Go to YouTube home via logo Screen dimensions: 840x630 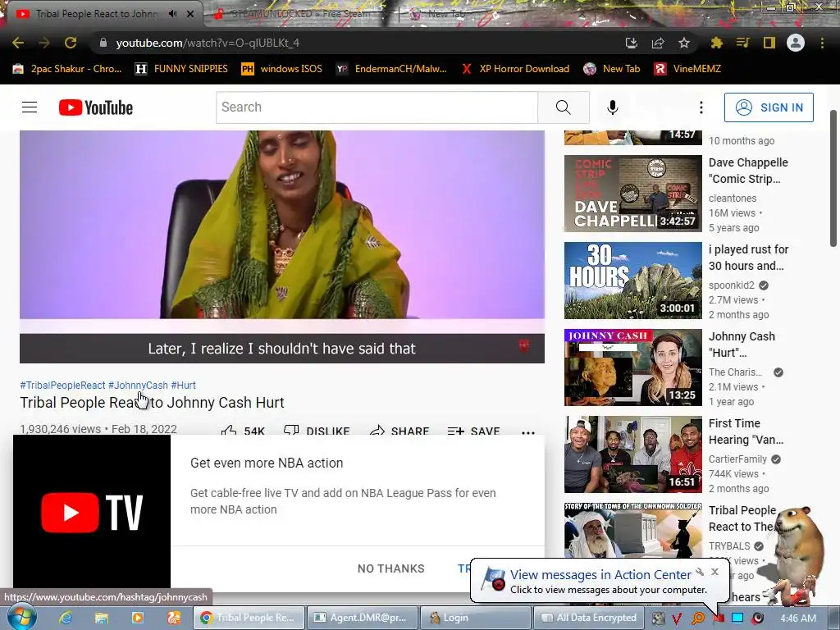click(x=96, y=107)
